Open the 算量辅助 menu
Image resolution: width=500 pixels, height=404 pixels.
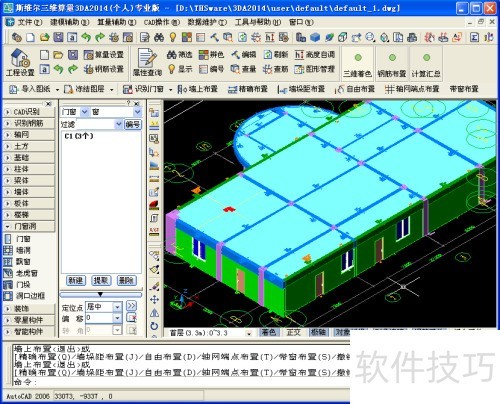(117, 22)
